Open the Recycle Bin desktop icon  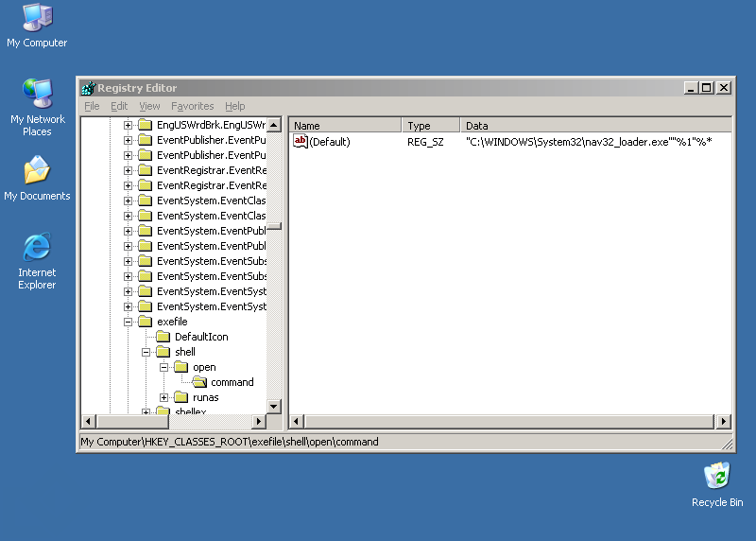717,485
